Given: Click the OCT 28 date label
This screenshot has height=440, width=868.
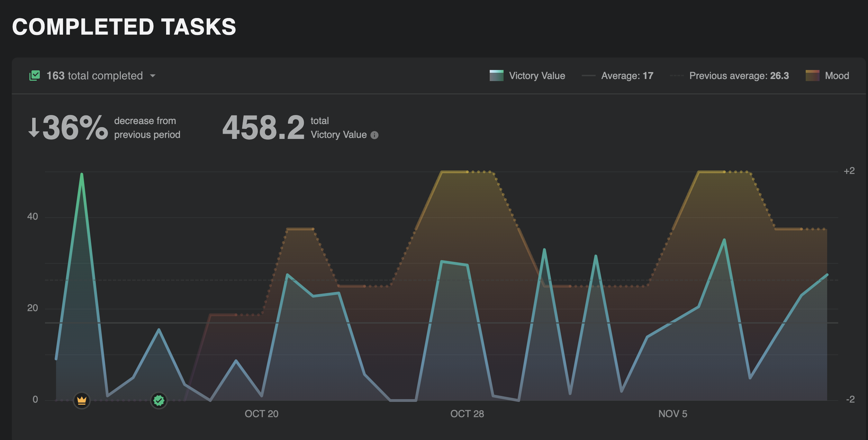Looking at the screenshot, I should pyautogui.click(x=467, y=414).
